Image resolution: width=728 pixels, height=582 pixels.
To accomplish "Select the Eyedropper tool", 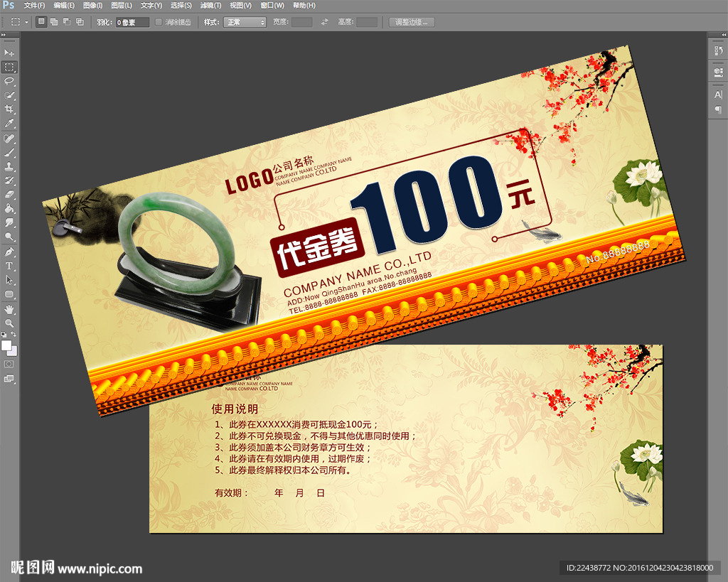I will click(9, 123).
